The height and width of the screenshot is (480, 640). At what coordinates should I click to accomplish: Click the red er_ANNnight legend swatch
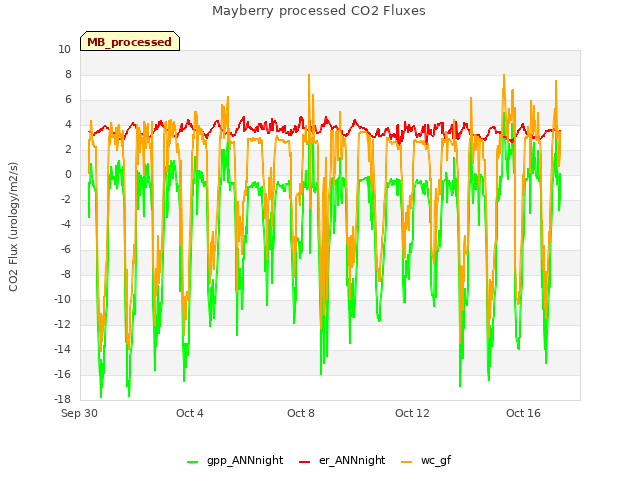304,462
